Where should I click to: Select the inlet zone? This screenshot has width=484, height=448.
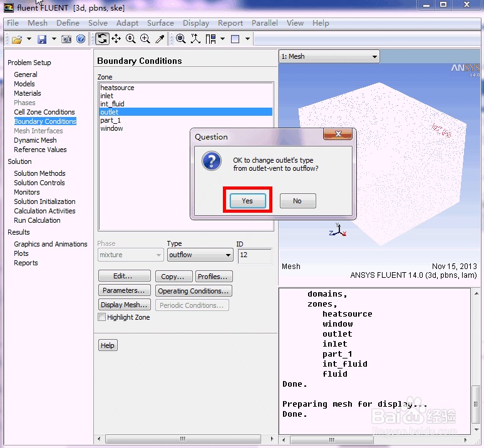pos(185,96)
